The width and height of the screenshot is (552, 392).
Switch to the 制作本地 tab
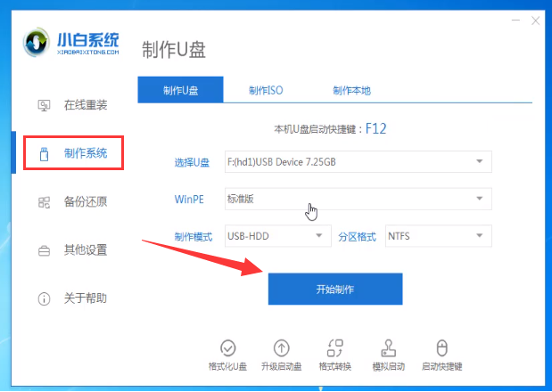[351, 90]
